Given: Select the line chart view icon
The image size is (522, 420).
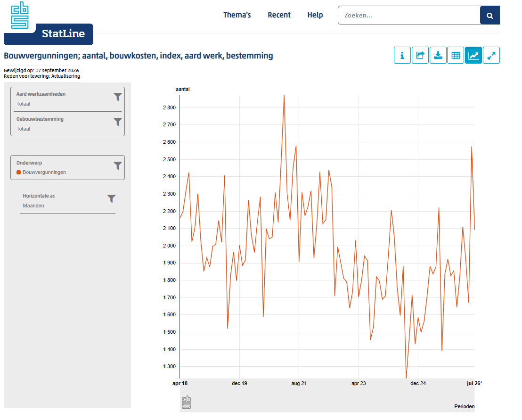Looking at the screenshot, I should click(473, 55).
